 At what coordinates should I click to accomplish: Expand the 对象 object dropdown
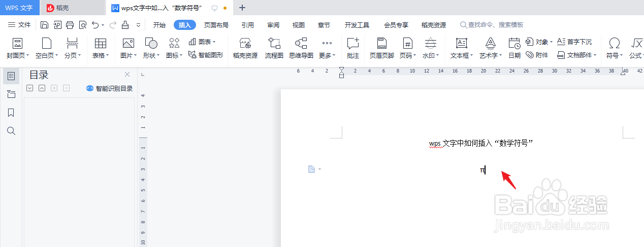pos(539,42)
